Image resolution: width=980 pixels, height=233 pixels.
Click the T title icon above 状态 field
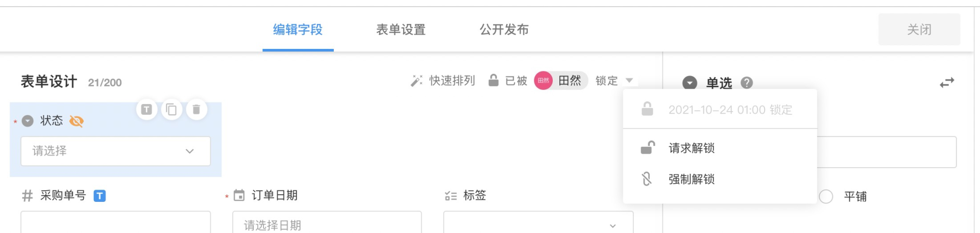pyautogui.click(x=146, y=109)
